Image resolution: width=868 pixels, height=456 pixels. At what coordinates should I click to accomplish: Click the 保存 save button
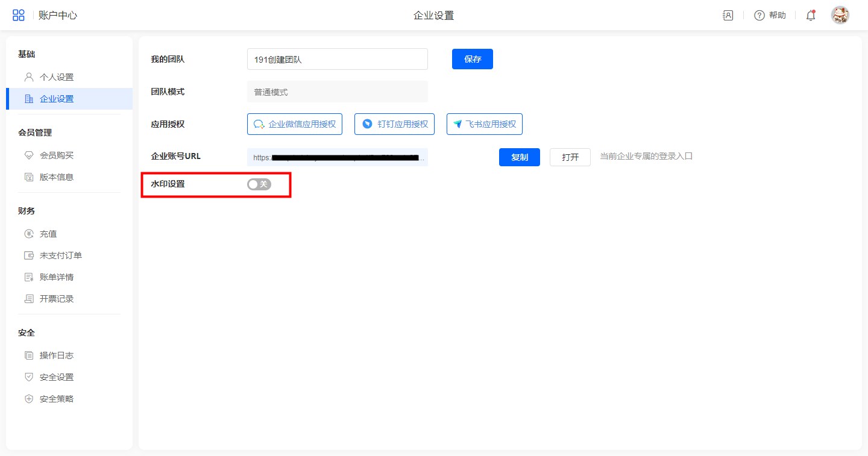coord(472,59)
